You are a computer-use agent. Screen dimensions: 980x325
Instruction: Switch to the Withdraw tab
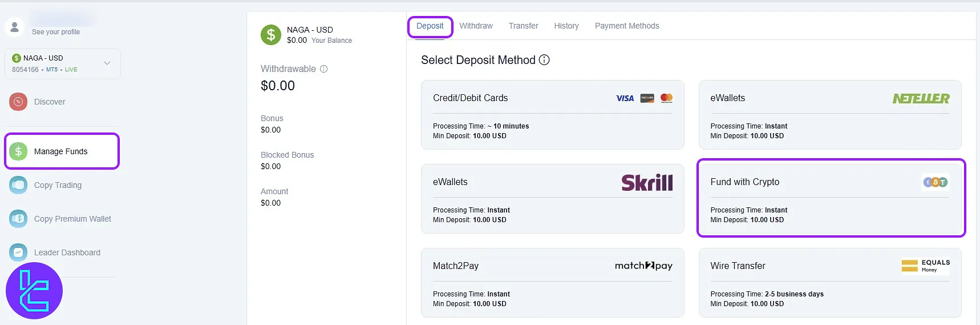point(476,26)
